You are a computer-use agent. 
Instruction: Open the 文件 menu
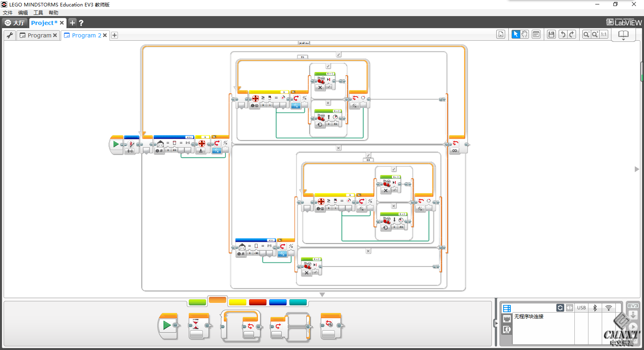[x=8, y=13]
